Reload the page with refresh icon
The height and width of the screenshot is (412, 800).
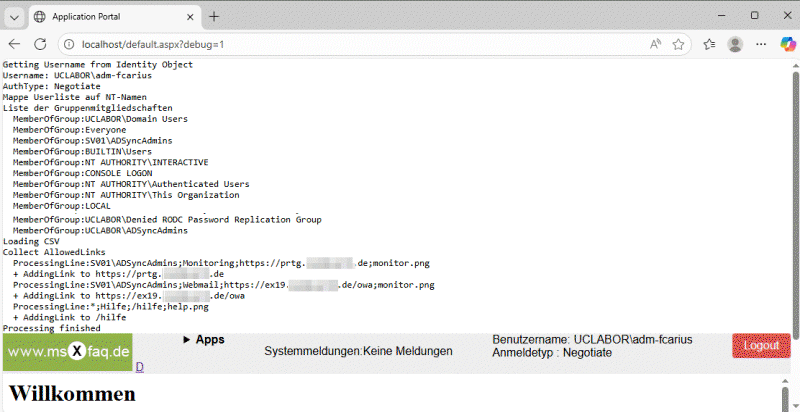[x=41, y=44]
